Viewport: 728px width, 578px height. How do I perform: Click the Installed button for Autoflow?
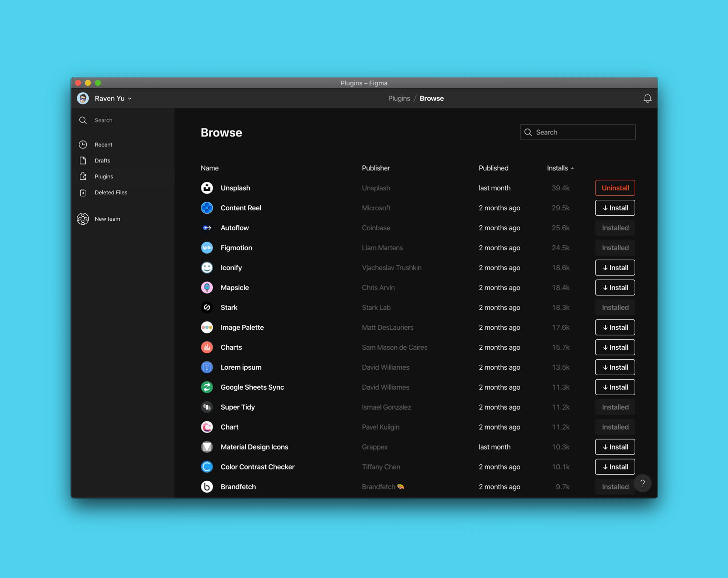615,228
